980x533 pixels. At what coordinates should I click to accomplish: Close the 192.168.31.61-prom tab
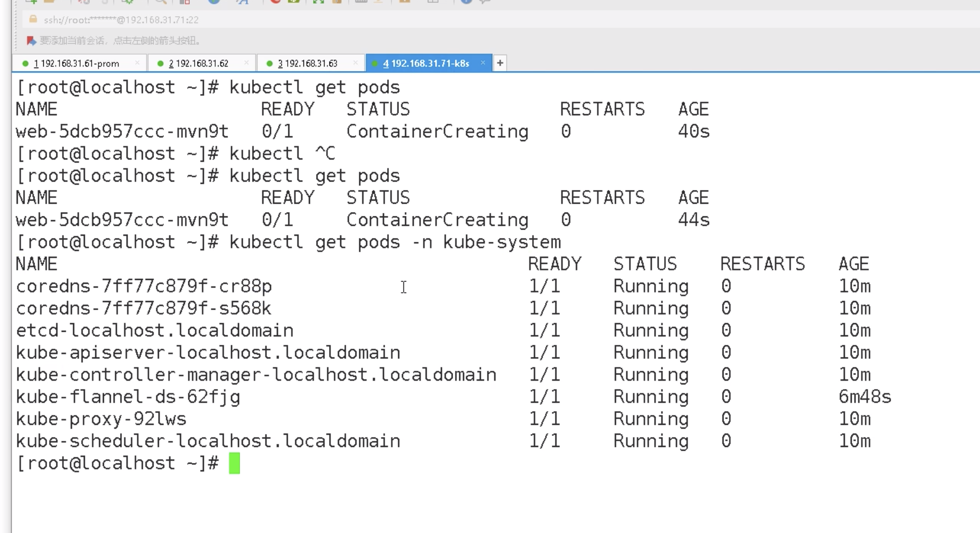coord(137,63)
